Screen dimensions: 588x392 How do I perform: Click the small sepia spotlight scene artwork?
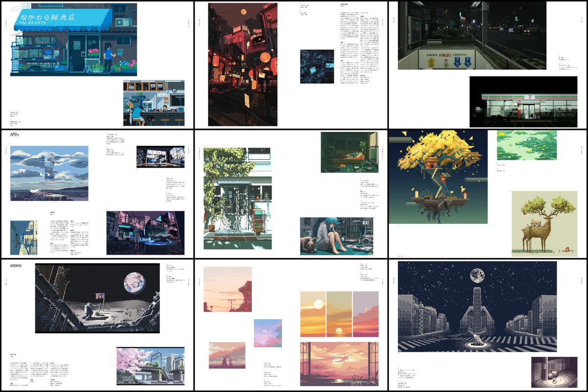554,372
